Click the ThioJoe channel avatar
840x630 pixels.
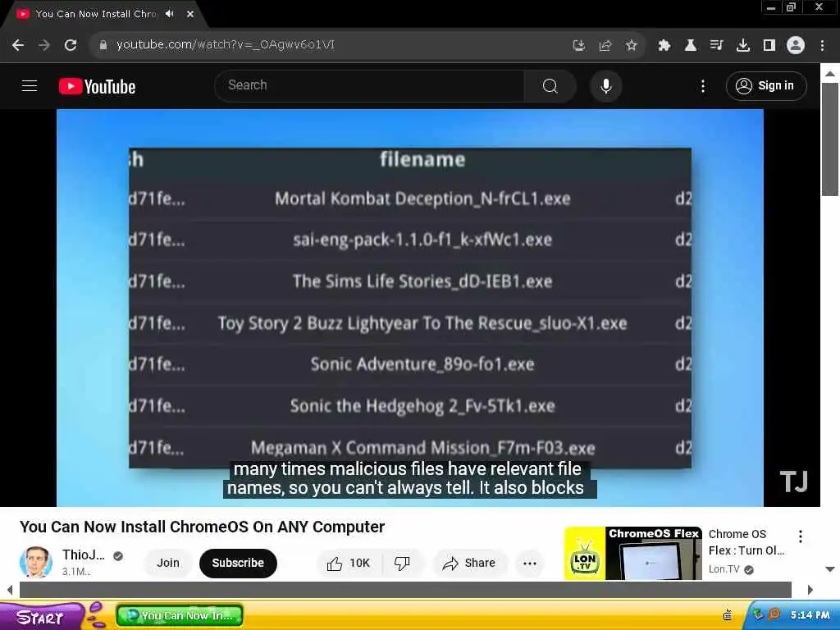point(36,562)
